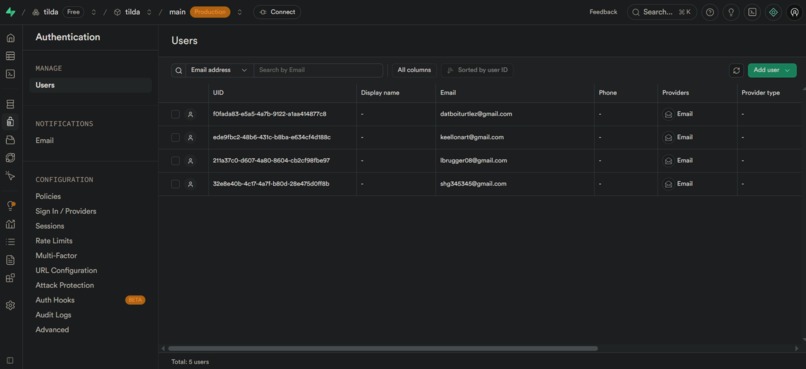Open Policies configuration
Viewport: 806px width, 369px height.
[48, 196]
